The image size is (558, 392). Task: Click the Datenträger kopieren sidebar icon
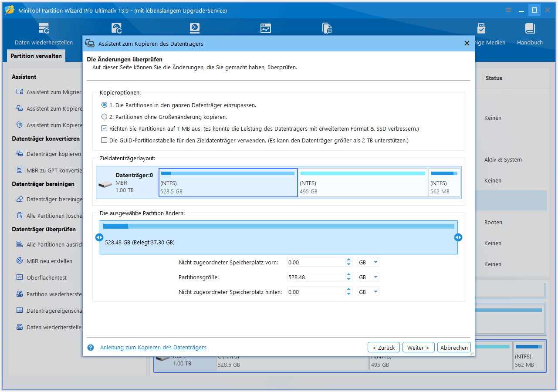click(19, 154)
